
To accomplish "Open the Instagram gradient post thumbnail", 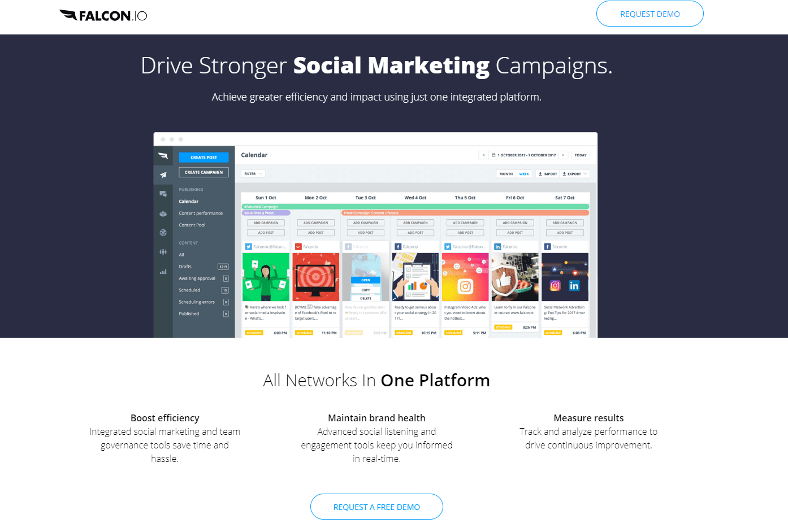I will [465, 277].
